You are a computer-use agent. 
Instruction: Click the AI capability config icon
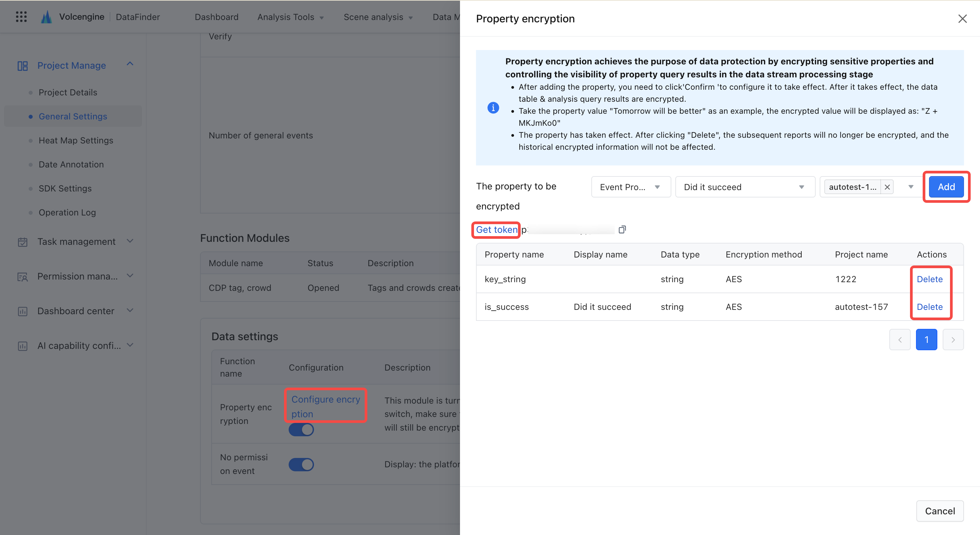22,346
